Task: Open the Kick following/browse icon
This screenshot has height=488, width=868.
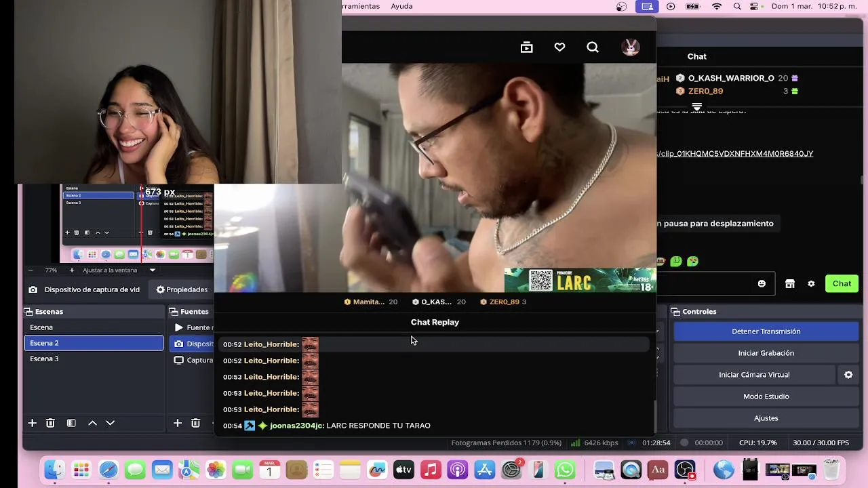Action: 526,47
